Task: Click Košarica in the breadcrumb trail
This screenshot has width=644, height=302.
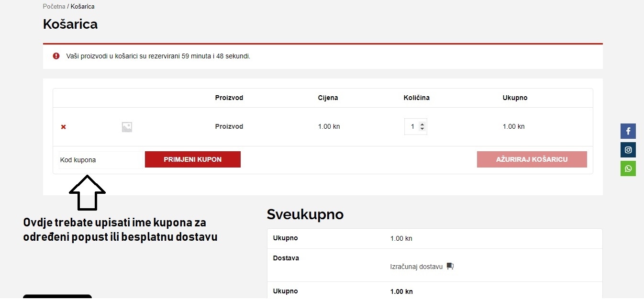Action: (82, 7)
